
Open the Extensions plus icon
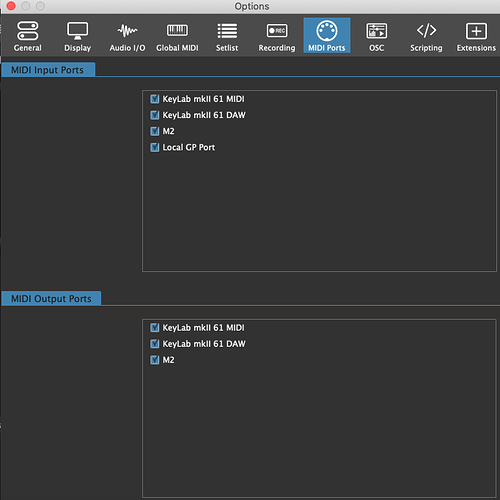476,31
